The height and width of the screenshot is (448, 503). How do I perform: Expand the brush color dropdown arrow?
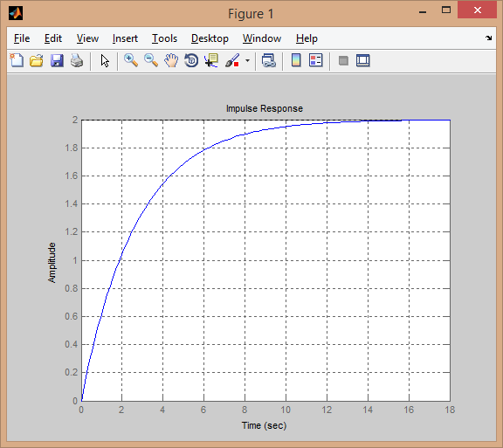[247, 60]
